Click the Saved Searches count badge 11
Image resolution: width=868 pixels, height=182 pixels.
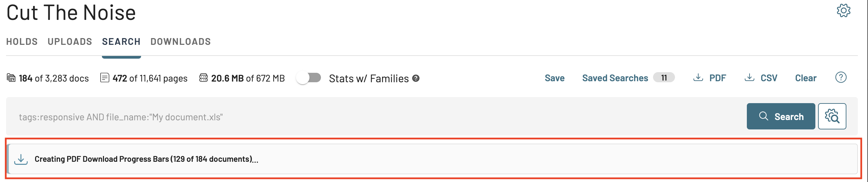663,78
